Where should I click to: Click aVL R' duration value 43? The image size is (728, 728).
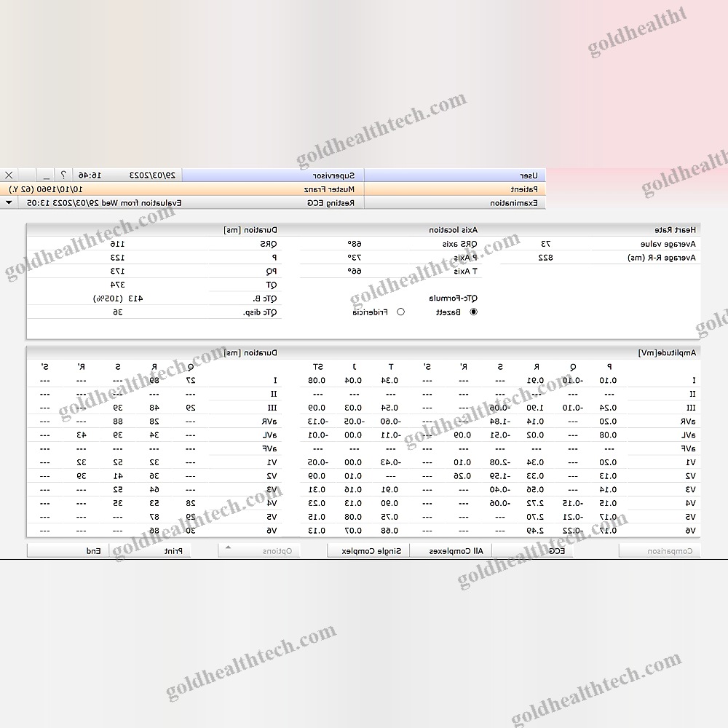click(x=82, y=435)
